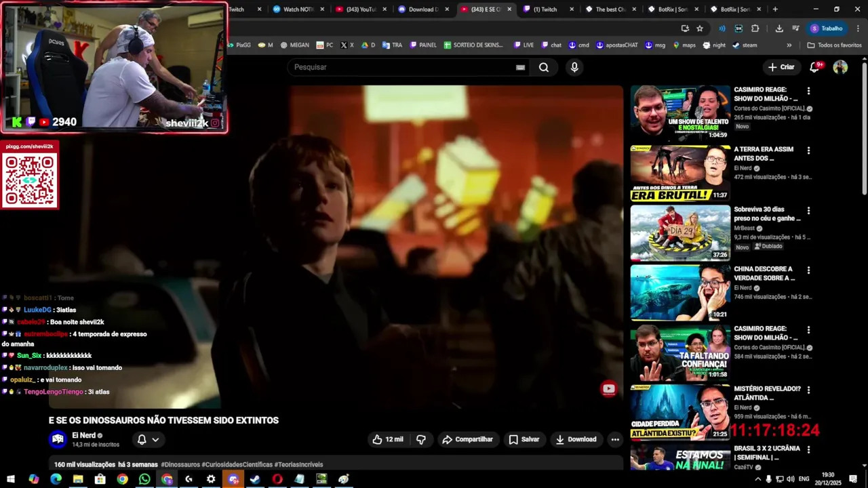The image size is (868, 488).
Task: Open YouTube notifications bell at top right
Action: [x=815, y=66]
